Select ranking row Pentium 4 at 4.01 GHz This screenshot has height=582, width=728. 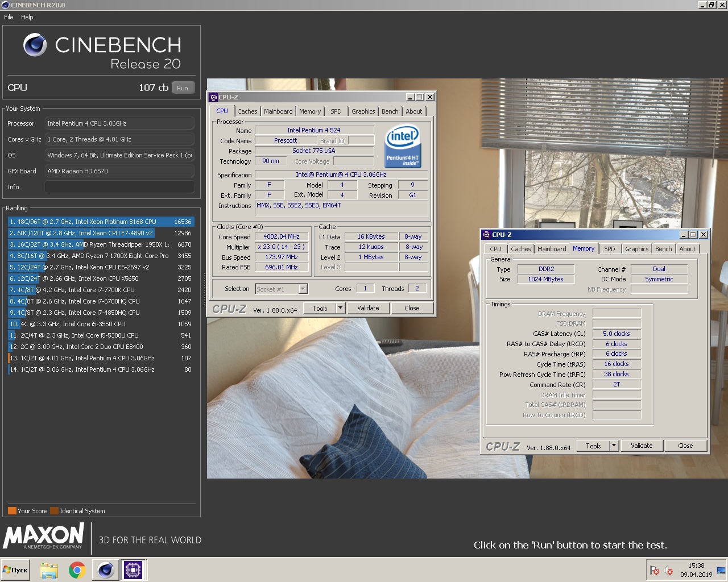click(x=101, y=358)
